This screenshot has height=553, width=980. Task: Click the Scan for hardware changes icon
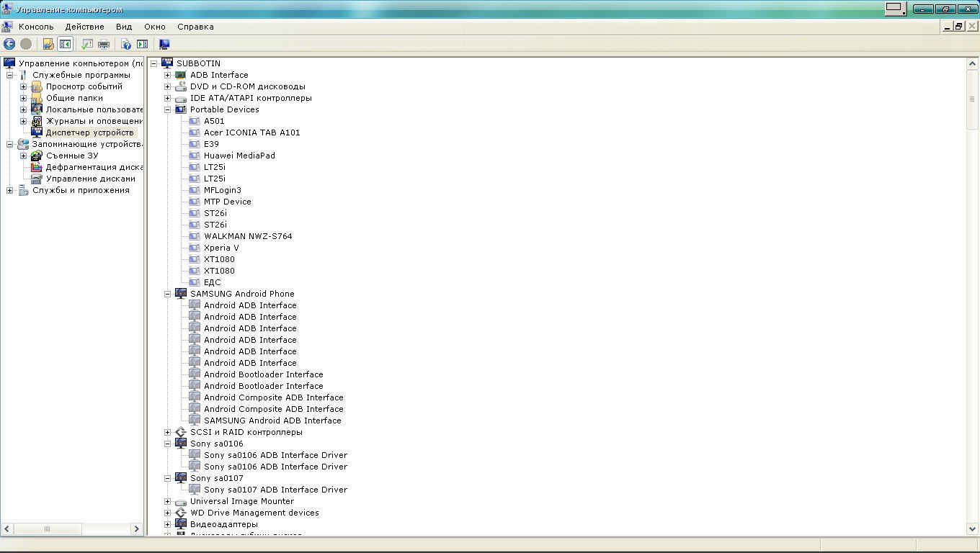click(x=164, y=44)
